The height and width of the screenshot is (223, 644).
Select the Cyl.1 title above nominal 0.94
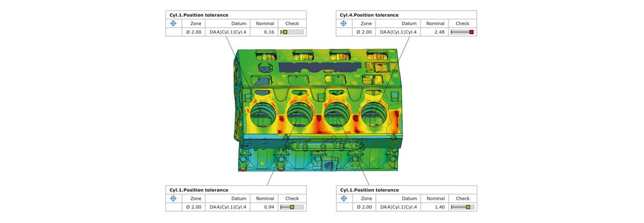[199, 190]
